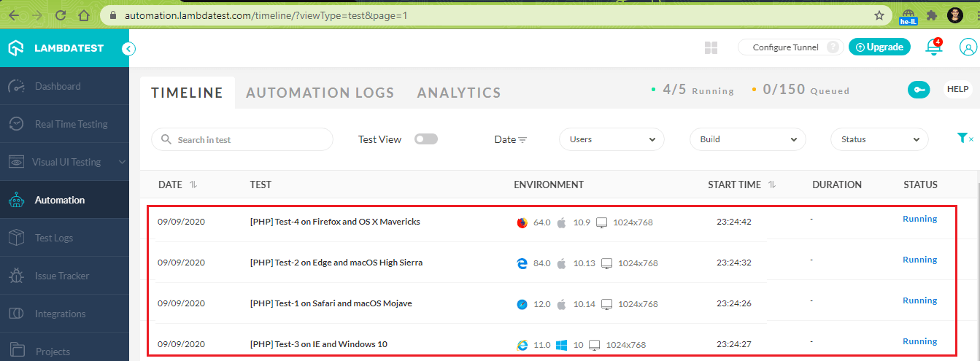Click the Safari icon in Test-1 row

pos(522,304)
